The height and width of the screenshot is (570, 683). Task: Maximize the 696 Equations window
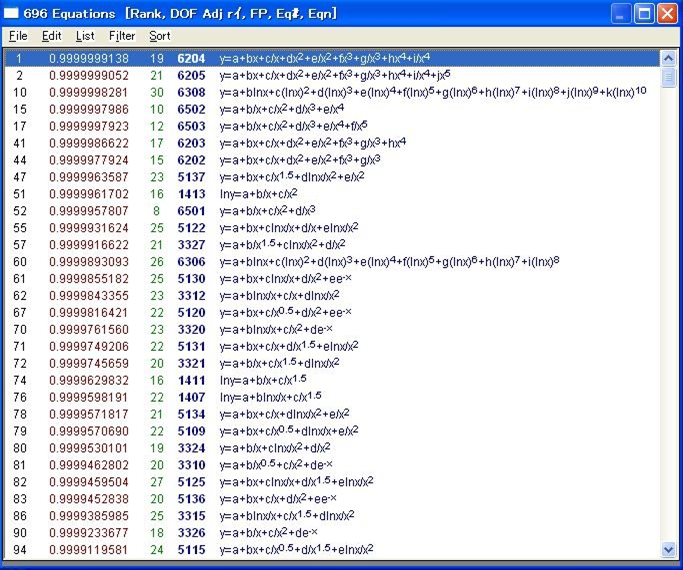(644, 13)
